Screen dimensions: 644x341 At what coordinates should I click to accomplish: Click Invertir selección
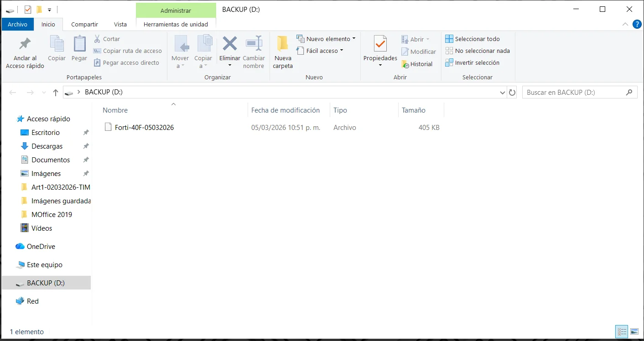pos(473,63)
